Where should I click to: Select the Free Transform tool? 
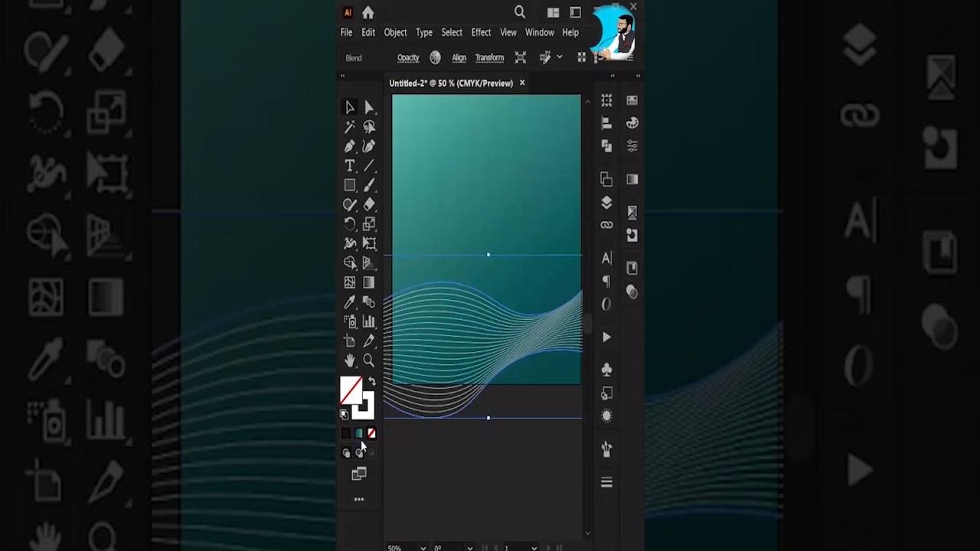pyautogui.click(x=369, y=243)
